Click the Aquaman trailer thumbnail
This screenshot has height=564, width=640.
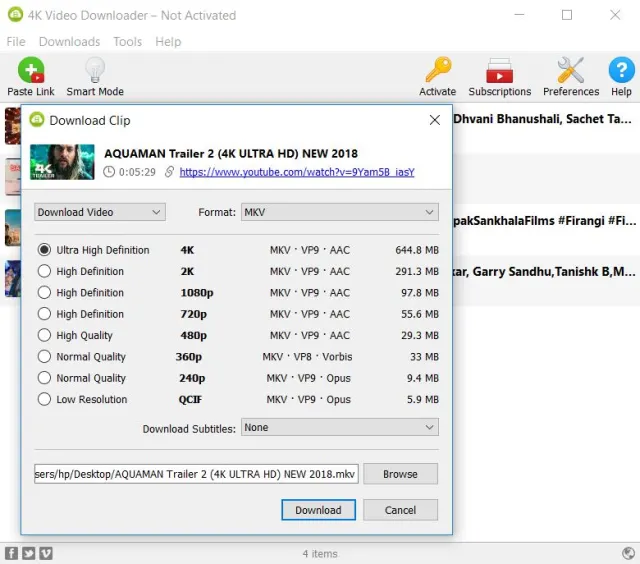[62, 161]
